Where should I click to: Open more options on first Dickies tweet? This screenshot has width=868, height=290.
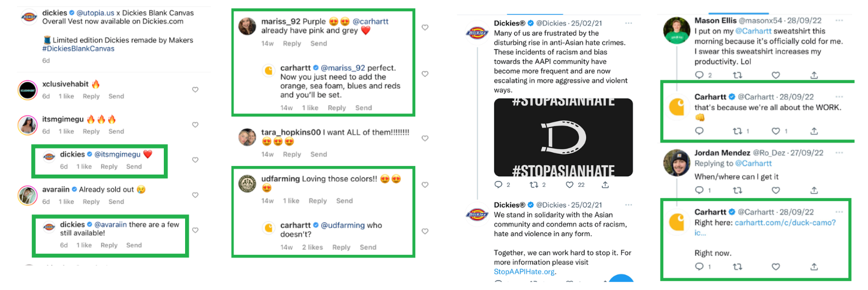[628, 23]
